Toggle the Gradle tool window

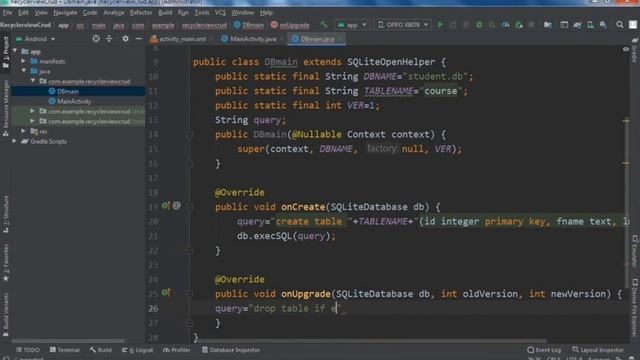point(635,51)
